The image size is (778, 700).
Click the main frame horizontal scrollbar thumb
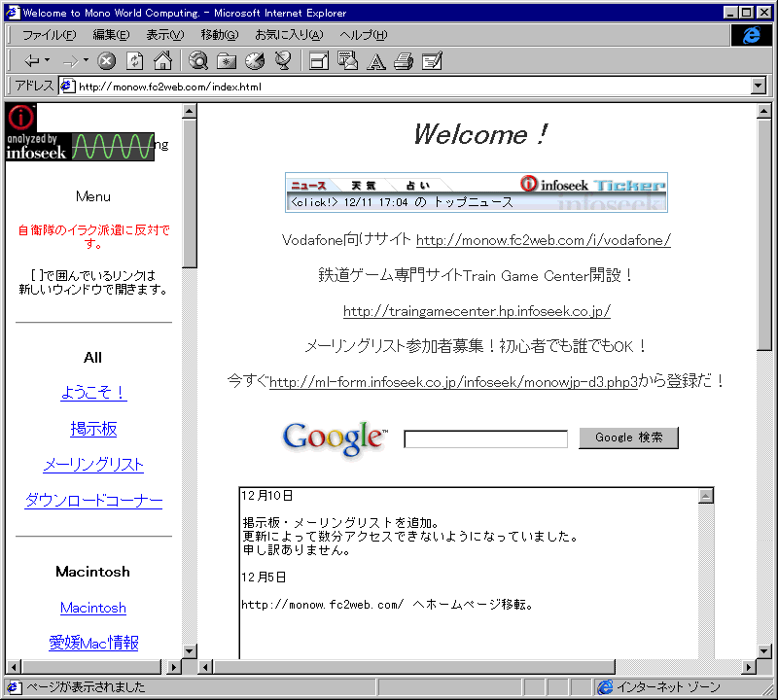pyautogui.click(x=414, y=667)
